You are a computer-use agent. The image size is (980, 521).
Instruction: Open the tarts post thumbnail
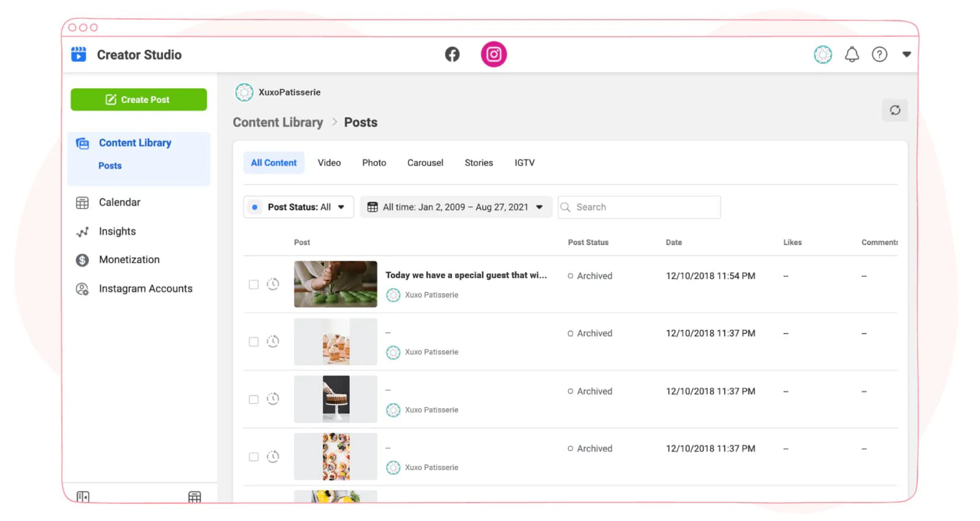(x=336, y=457)
